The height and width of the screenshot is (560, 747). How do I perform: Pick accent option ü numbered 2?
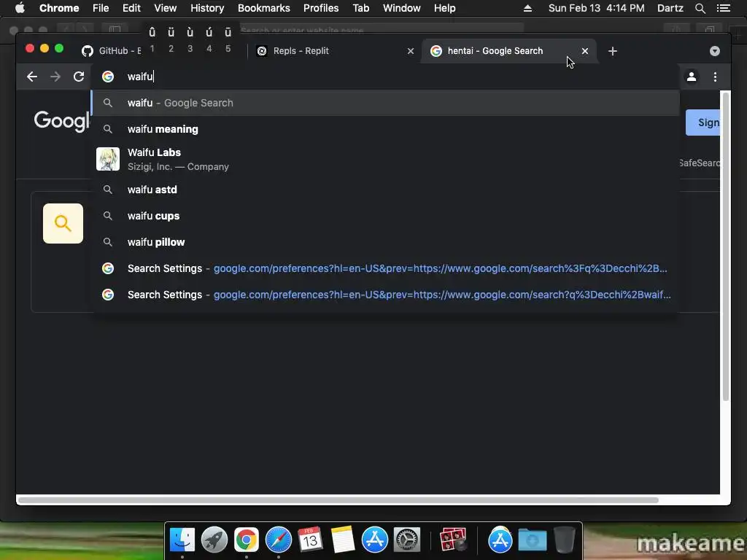(171, 39)
